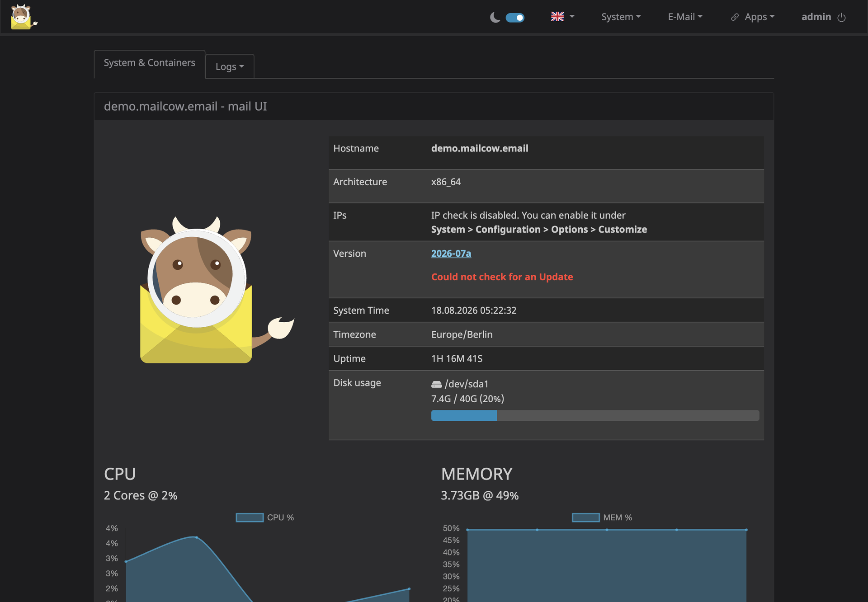The image size is (868, 602).
Task: Click the hostname value demo.mailcow.email
Action: 480,148
